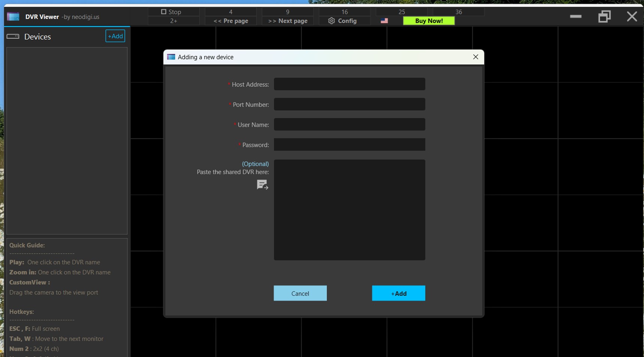Open Config settings with gear icon

342,21
